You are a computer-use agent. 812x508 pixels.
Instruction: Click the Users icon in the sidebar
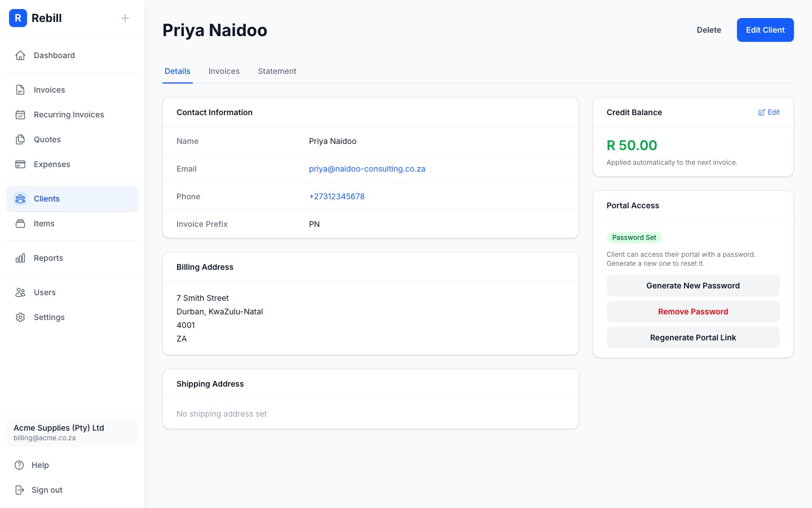(x=20, y=292)
